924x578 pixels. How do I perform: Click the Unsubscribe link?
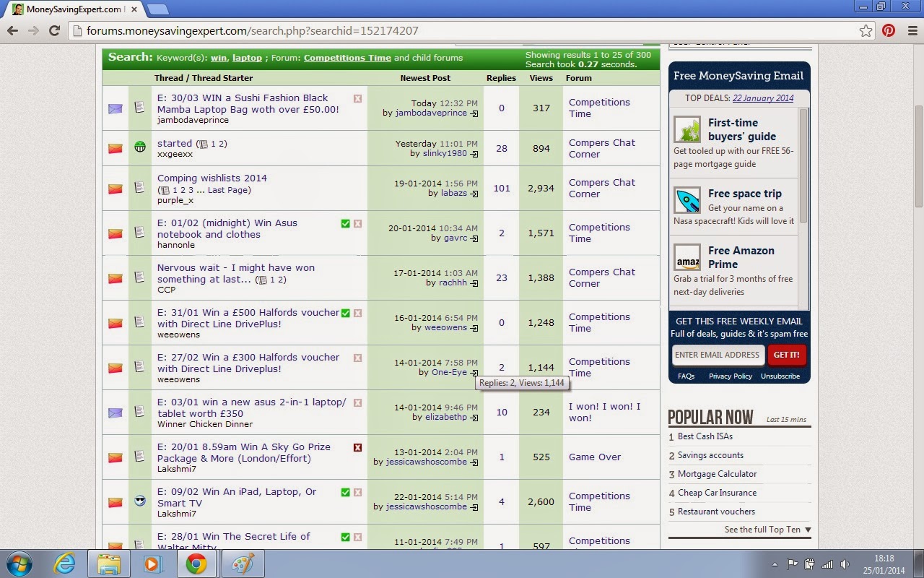[780, 376]
